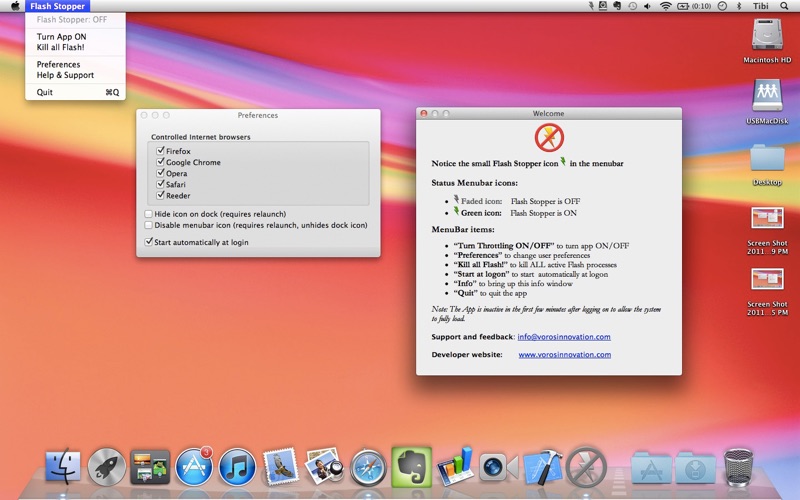Click the Welcome window title bar
Screen dimensions: 800x500
point(548,113)
